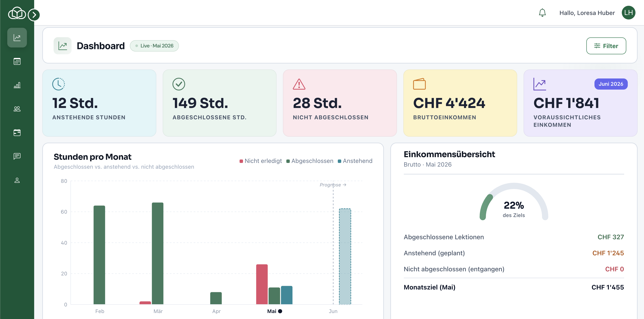Click the Abgeschlossene Lektionen row
Viewport: 644px width, 319px height.
[x=514, y=237]
